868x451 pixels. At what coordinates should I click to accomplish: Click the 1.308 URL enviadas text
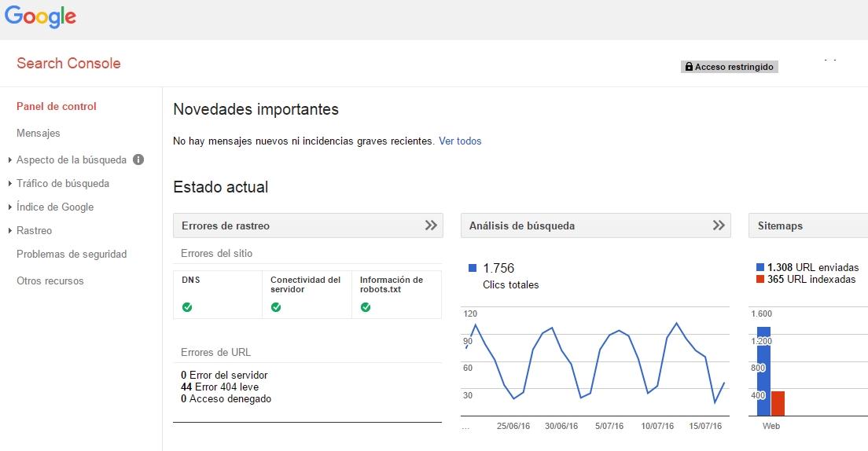coord(813,267)
